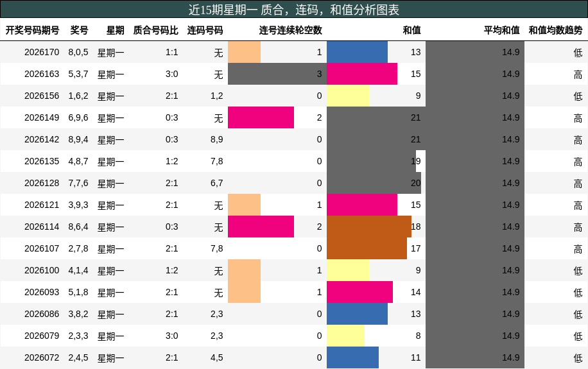This screenshot has width=588, height=369.
Task: Select winning numbers 7,7,6
Action: click(x=78, y=183)
